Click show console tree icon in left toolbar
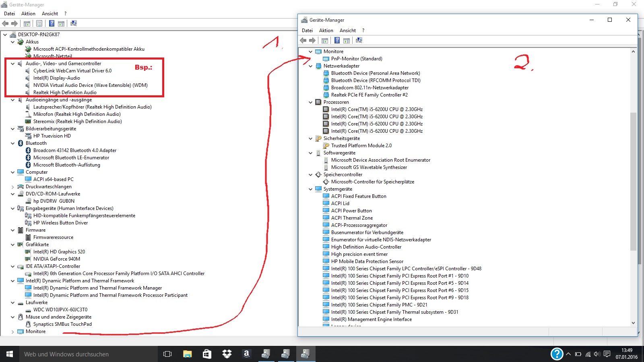The height and width of the screenshot is (362, 644). tap(27, 23)
